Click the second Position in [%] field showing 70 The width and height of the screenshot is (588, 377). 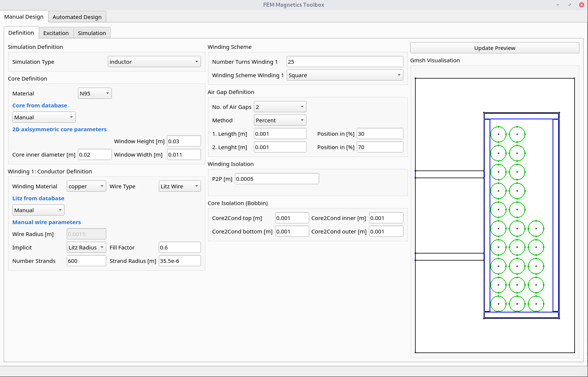pyautogui.click(x=380, y=147)
